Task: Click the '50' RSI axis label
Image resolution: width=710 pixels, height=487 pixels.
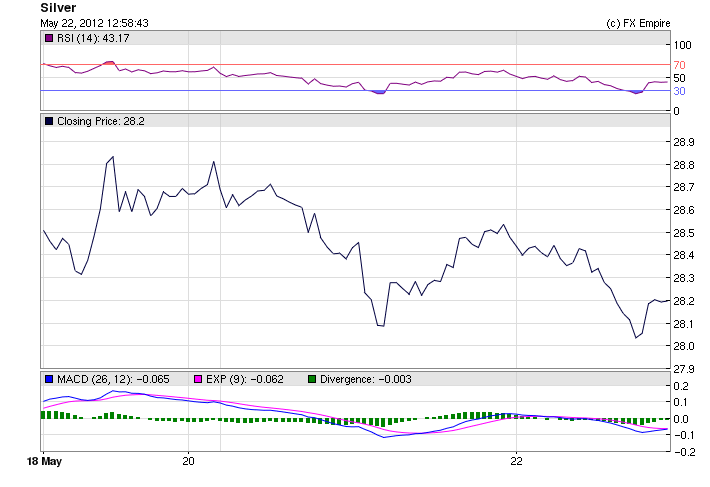Action: coord(679,78)
